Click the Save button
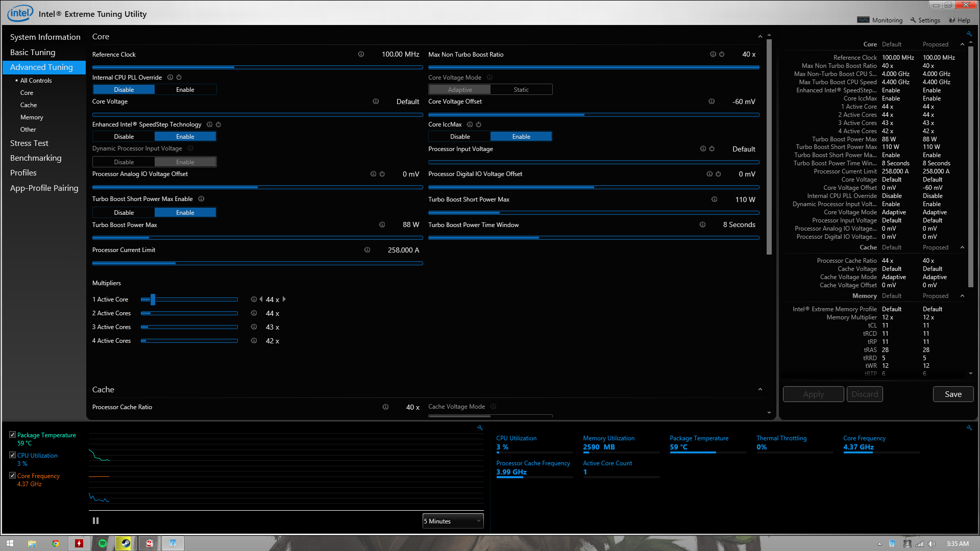This screenshot has height=551, width=980. click(x=953, y=394)
